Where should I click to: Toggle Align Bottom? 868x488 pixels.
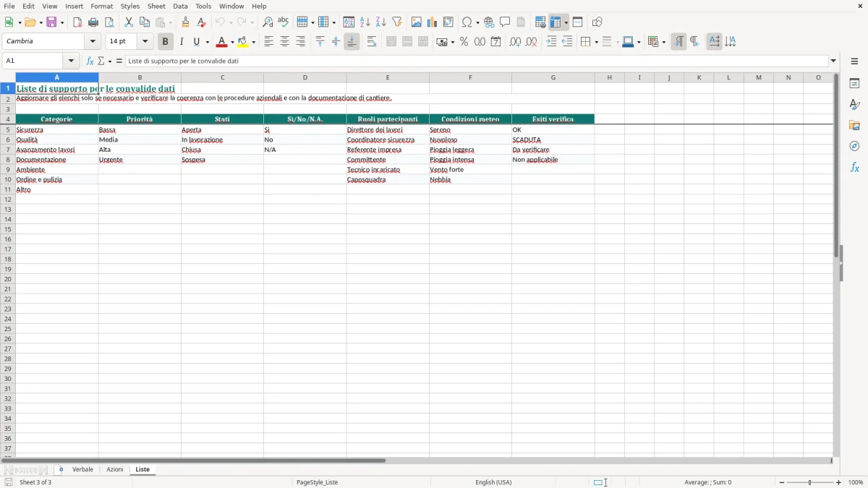point(352,42)
